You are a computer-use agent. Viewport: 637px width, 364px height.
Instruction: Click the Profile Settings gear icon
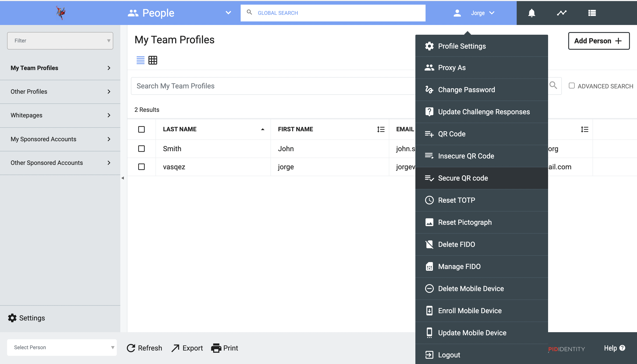(429, 46)
